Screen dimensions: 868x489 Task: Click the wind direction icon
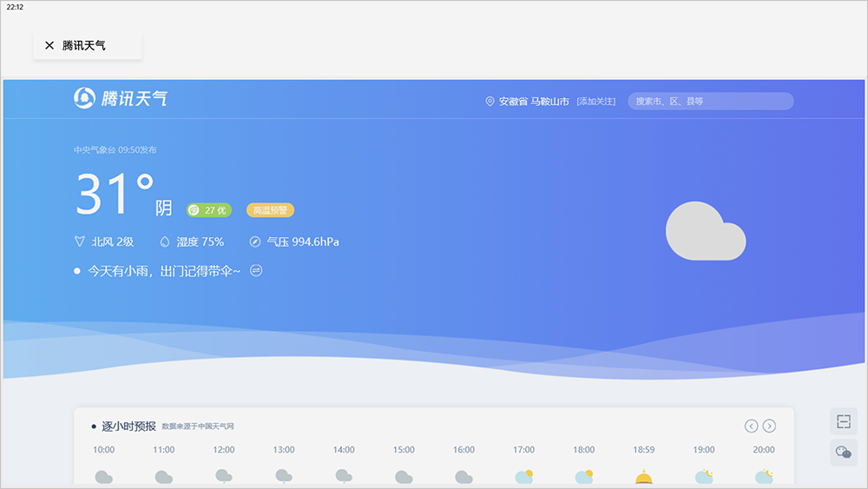[79, 241]
